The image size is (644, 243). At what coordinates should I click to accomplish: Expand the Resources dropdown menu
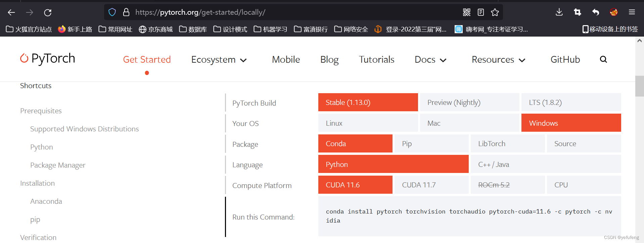click(x=499, y=60)
